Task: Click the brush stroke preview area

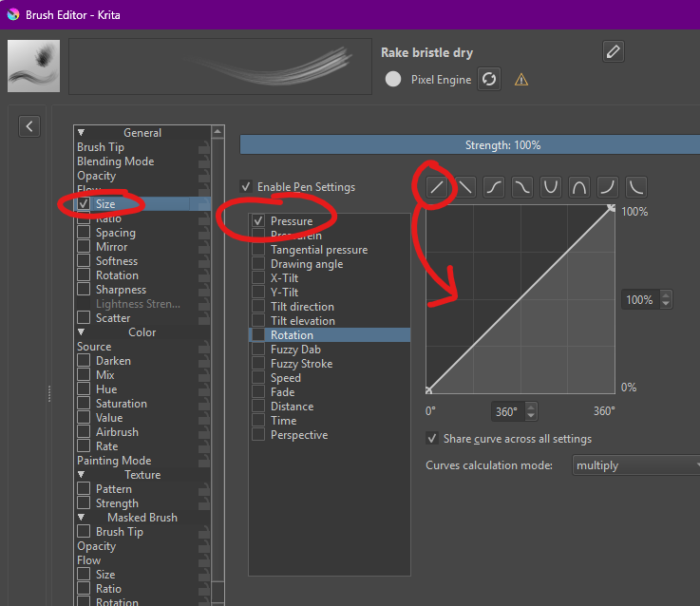Action: point(220,66)
